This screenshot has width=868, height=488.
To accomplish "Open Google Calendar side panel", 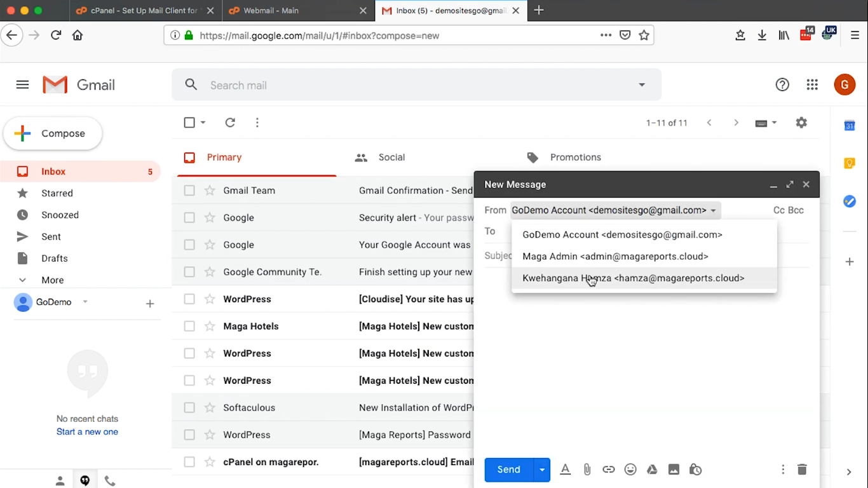I will point(850,126).
